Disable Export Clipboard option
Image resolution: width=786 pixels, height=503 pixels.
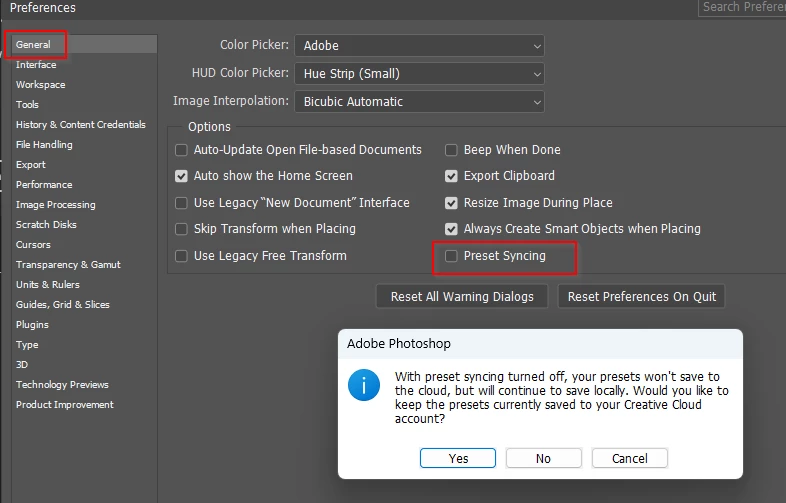click(451, 176)
